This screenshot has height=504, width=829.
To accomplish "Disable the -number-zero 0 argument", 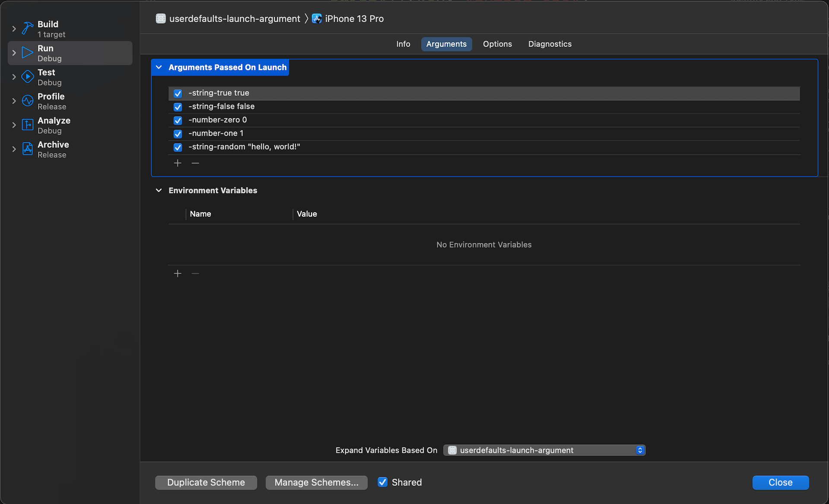I will [x=178, y=120].
